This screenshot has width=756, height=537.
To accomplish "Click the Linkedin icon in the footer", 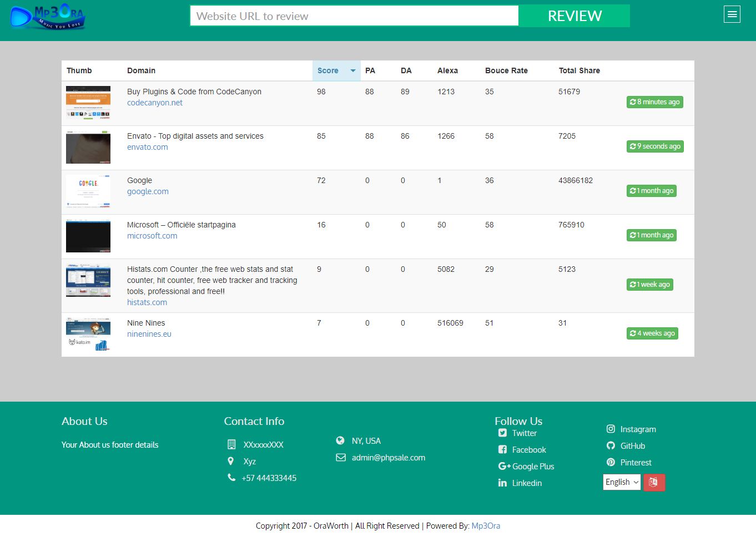I will click(502, 483).
